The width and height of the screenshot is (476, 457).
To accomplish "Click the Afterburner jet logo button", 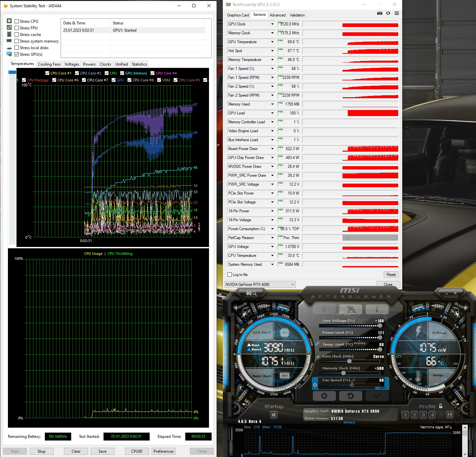I will 350,309.
